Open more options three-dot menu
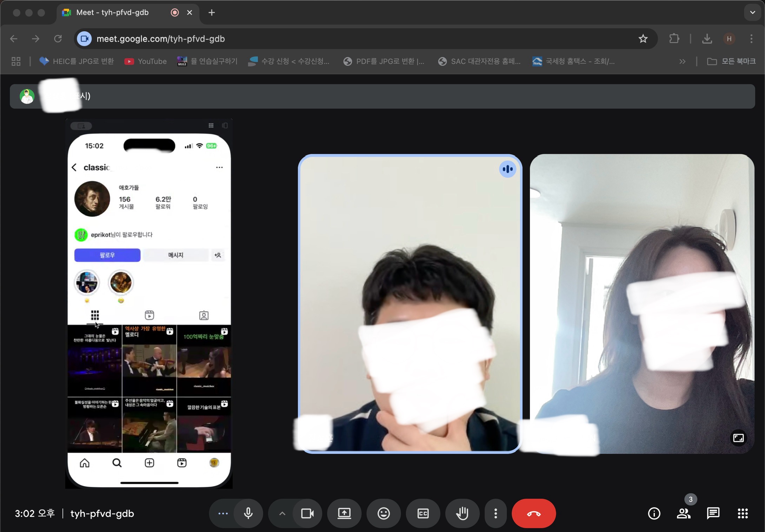This screenshot has width=765, height=532. (x=495, y=513)
